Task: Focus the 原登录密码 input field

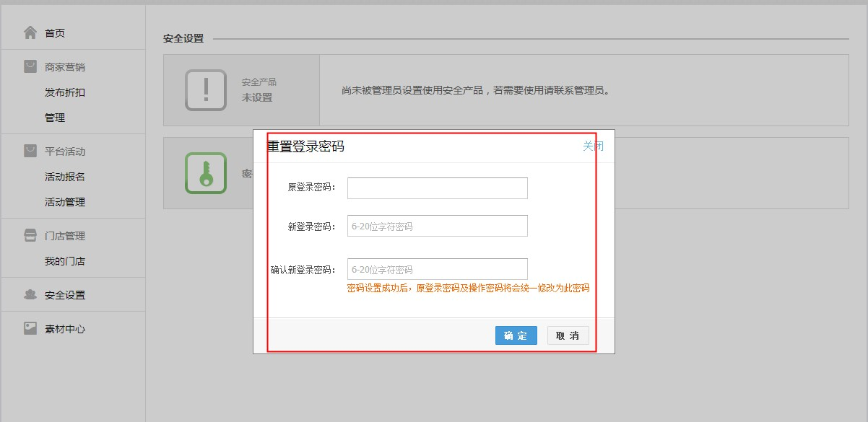Action: (437, 188)
